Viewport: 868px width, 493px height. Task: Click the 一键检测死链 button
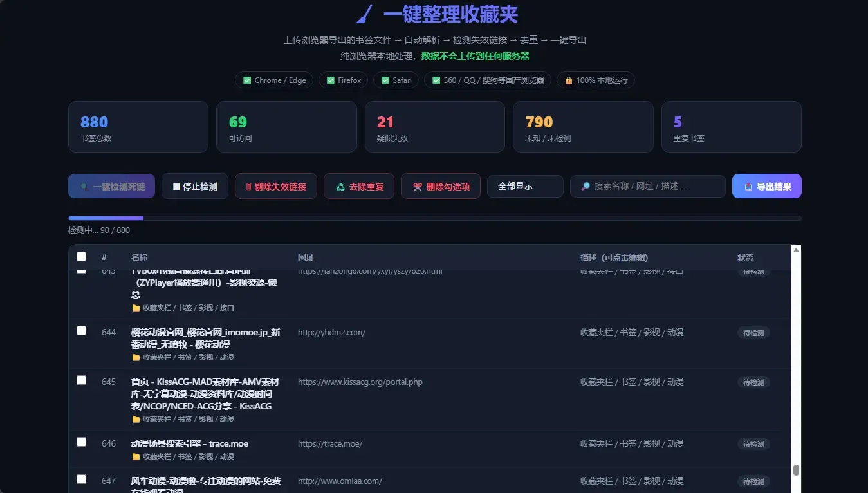(x=112, y=186)
